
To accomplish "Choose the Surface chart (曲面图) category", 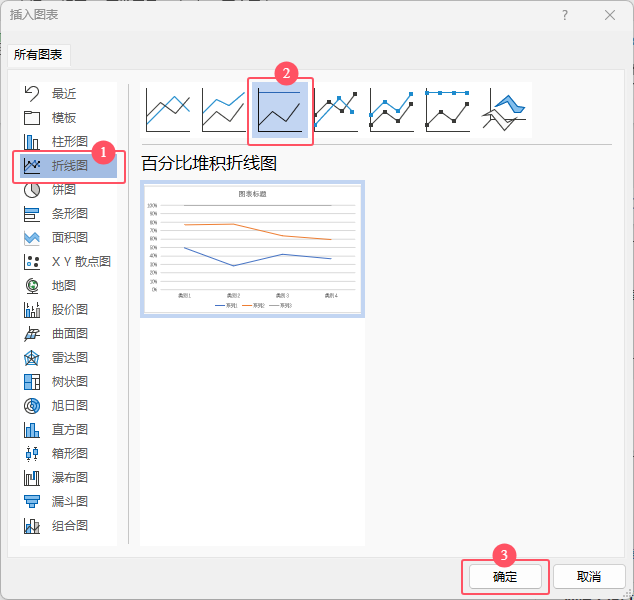I will pyautogui.click(x=68, y=334).
